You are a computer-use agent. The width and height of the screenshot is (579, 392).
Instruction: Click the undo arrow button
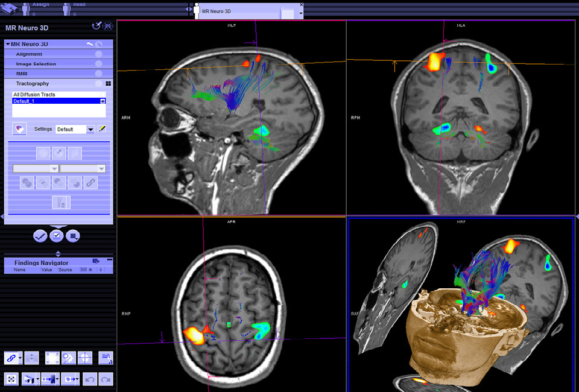tap(90, 379)
